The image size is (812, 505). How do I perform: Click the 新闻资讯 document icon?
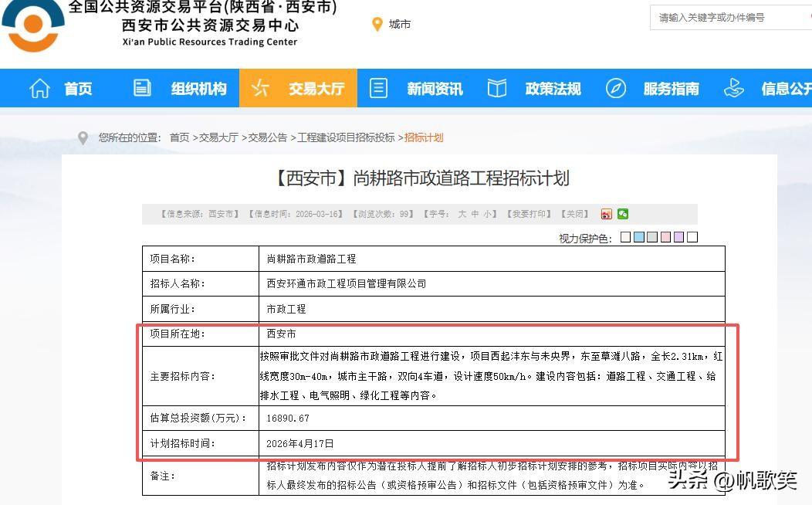coord(377,87)
